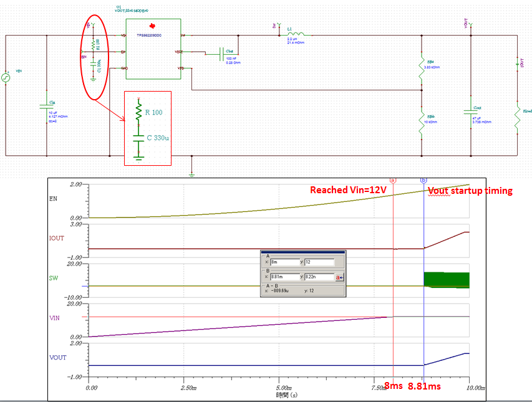Image resolution: width=532 pixels, height=402 pixels.
Task: Select the Cout output capacitor
Action: point(471,112)
